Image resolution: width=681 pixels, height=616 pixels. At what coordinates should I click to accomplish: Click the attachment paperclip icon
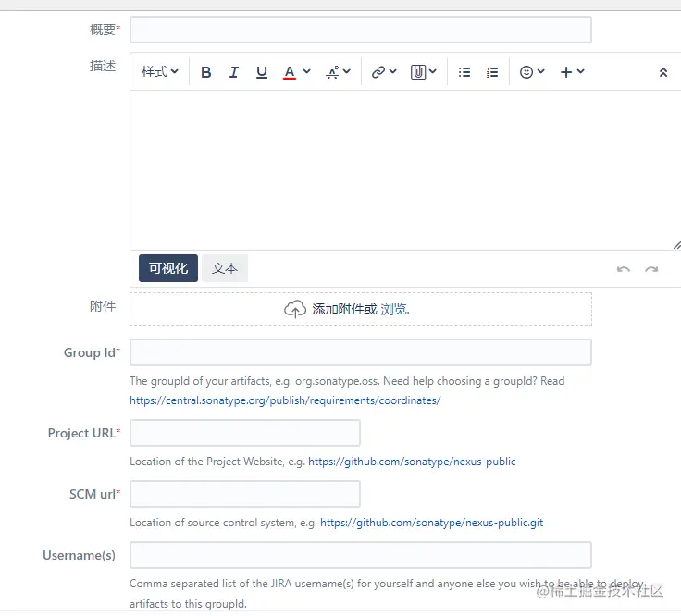418,72
